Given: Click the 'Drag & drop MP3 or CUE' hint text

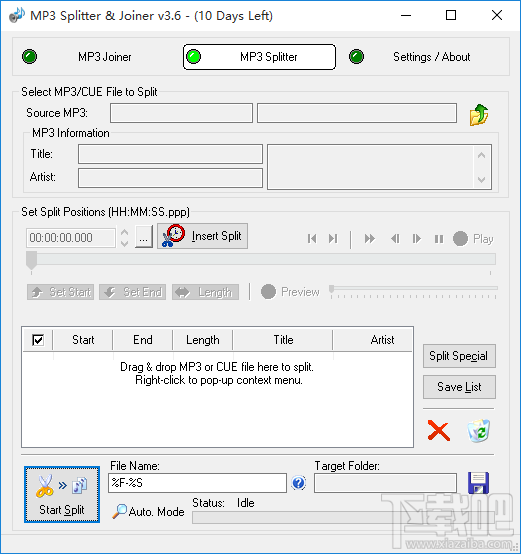Looking at the screenshot, I should pyautogui.click(x=217, y=367).
